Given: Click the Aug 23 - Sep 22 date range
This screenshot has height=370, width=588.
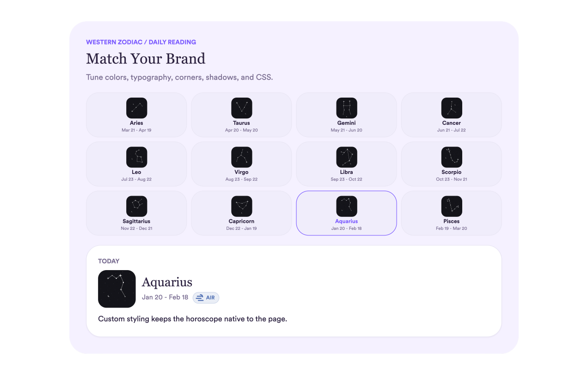Looking at the screenshot, I should click(x=241, y=179).
